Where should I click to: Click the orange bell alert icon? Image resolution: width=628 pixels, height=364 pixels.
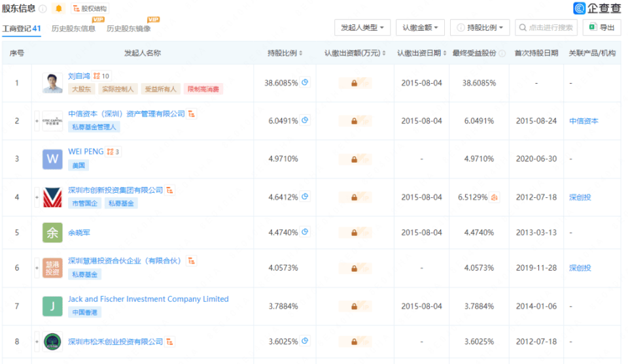[59, 8]
